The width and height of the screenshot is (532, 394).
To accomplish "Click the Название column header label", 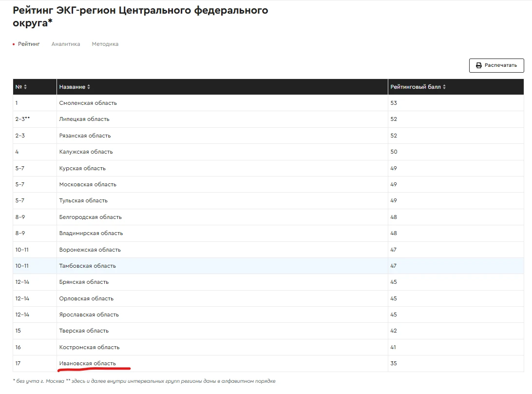I will coord(72,87).
